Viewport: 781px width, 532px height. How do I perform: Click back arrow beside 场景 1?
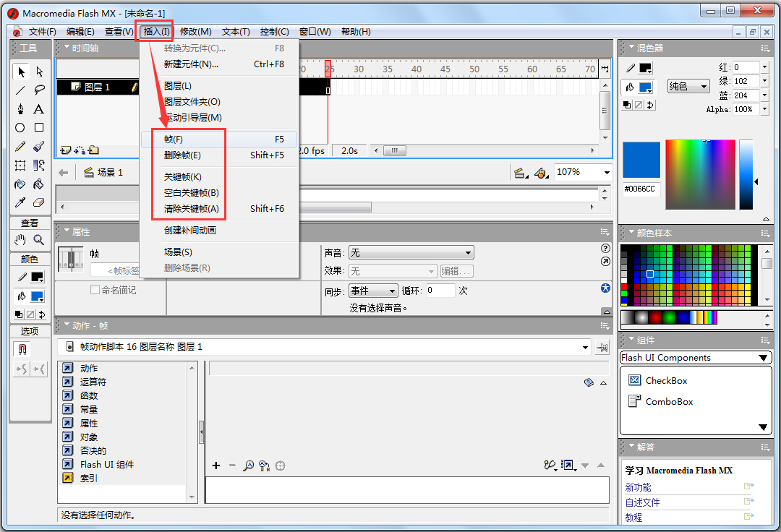(63, 173)
